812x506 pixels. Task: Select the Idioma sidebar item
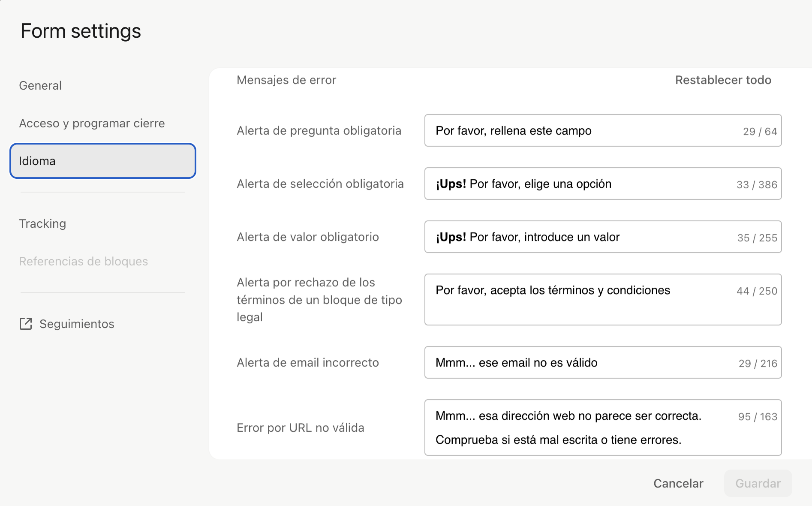pyautogui.click(x=103, y=161)
